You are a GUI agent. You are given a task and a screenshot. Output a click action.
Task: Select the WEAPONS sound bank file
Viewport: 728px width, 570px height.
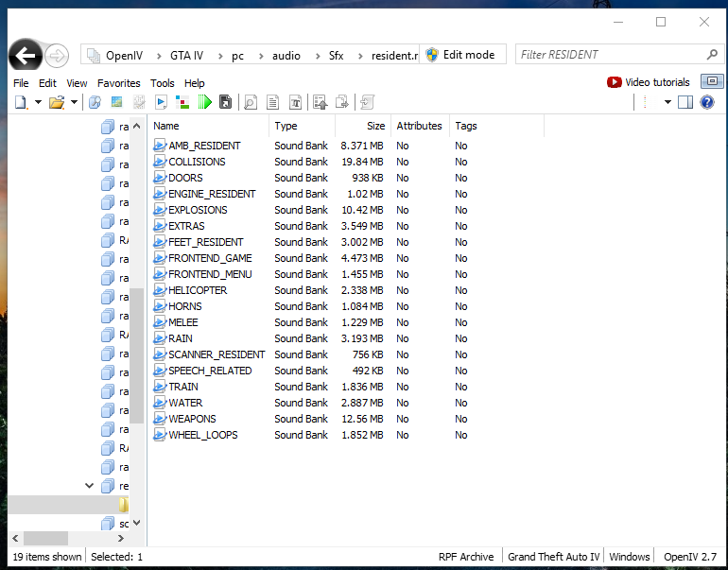[192, 419]
